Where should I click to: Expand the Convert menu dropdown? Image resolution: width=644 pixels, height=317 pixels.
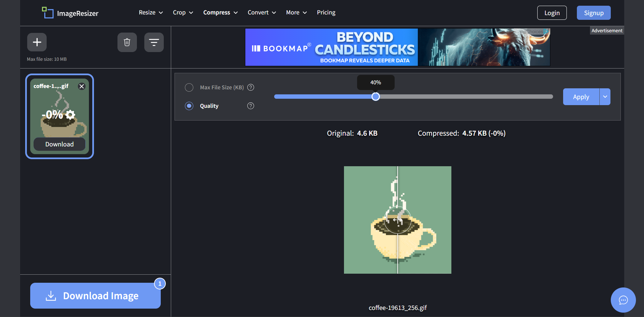point(261,12)
